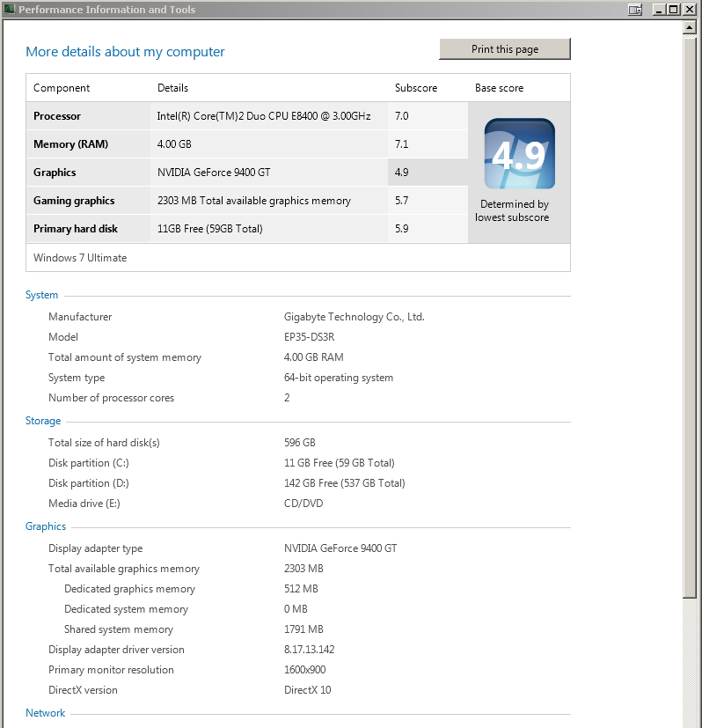702x728 pixels.
Task: Click the title bar panel icon beside minimize
Action: (x=635, y=10)
